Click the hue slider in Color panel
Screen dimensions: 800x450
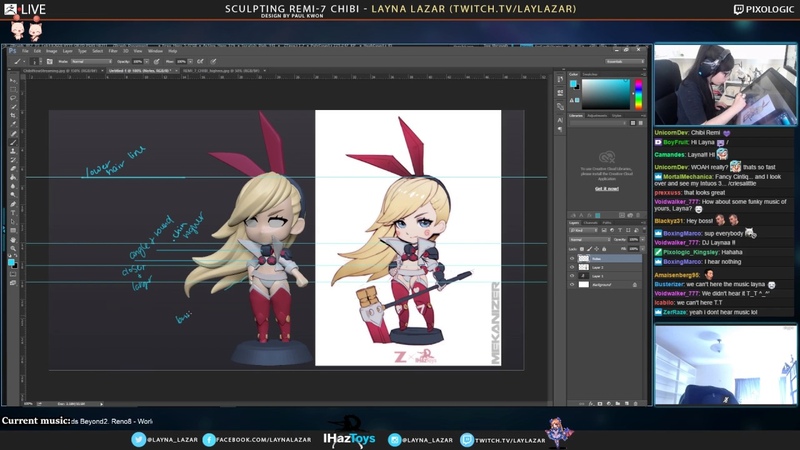[x=637, y=93]
